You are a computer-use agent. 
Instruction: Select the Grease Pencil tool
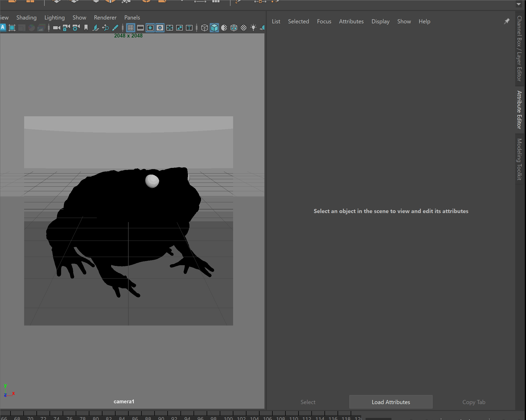pos(115,28)
